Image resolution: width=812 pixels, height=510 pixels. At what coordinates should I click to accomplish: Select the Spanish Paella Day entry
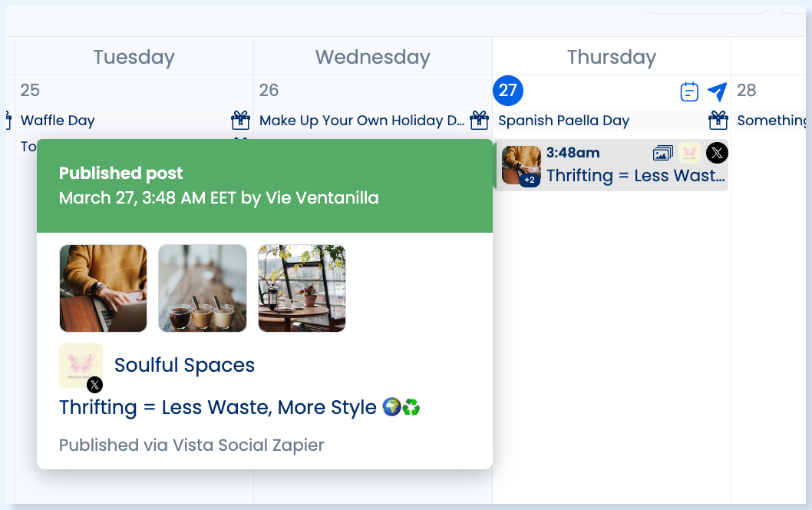click(x=563, y=121)
